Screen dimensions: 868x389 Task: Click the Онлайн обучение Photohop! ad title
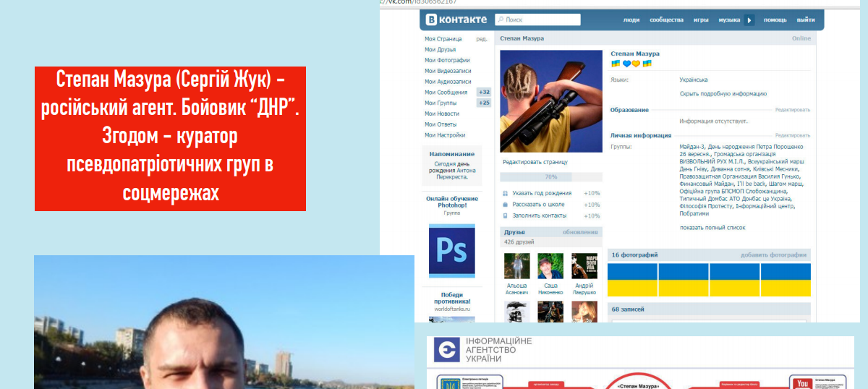pos(452,202)
